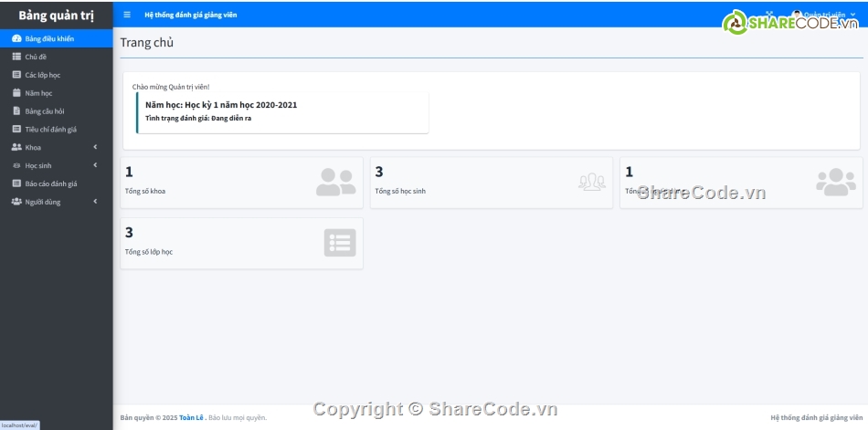868x430 pixels.
Task: Click the Chủ đề list icon
Action: (16, 57)
